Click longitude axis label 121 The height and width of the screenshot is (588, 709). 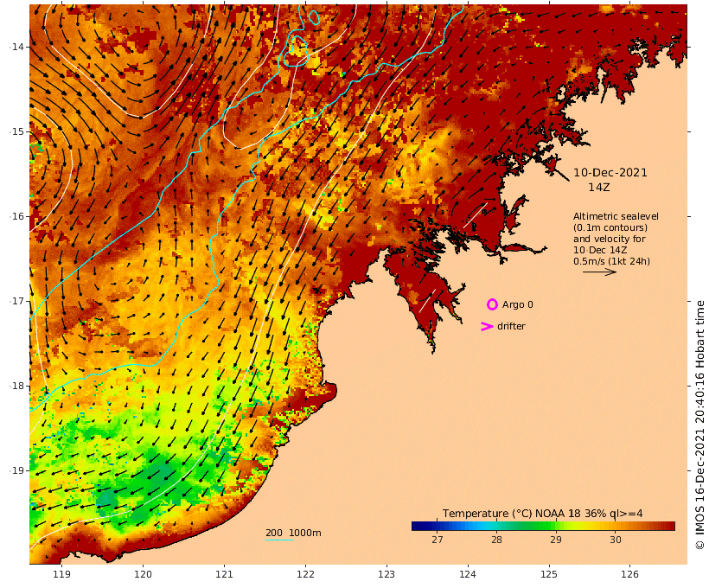click(224, 574)
